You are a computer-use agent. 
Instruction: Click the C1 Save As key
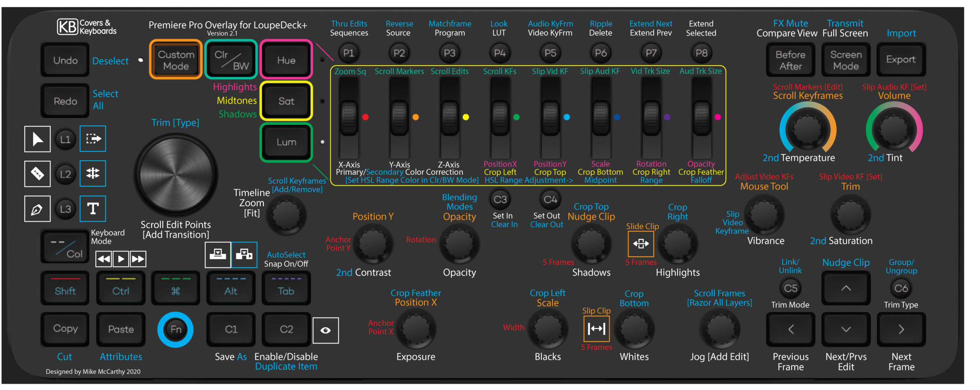click(x=231, y=329)
